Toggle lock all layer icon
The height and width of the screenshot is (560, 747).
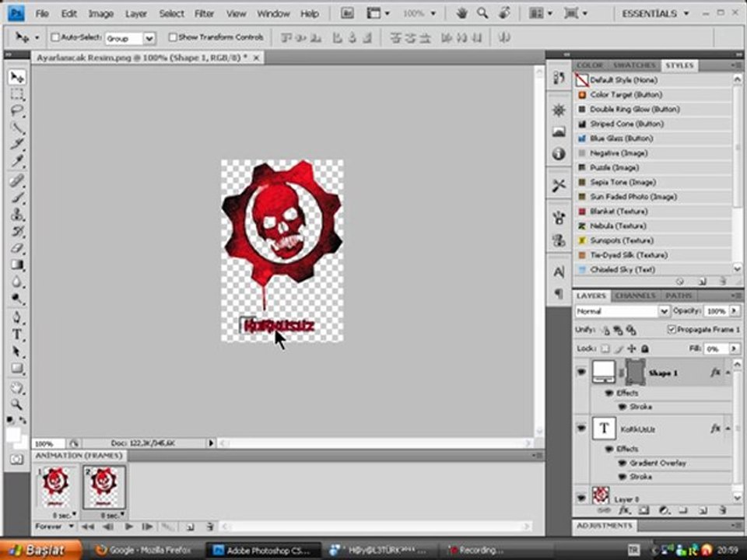pyautogui.click(x=645, y=349)
